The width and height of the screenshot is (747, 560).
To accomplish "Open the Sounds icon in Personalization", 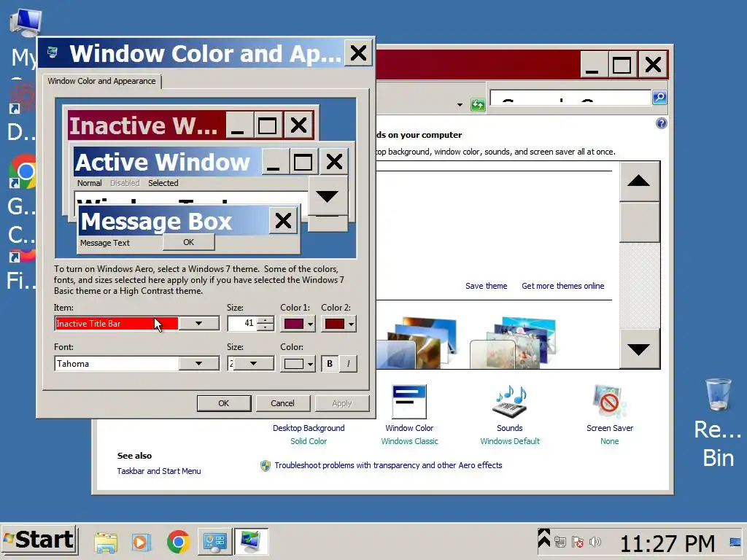I will [510, 402].
